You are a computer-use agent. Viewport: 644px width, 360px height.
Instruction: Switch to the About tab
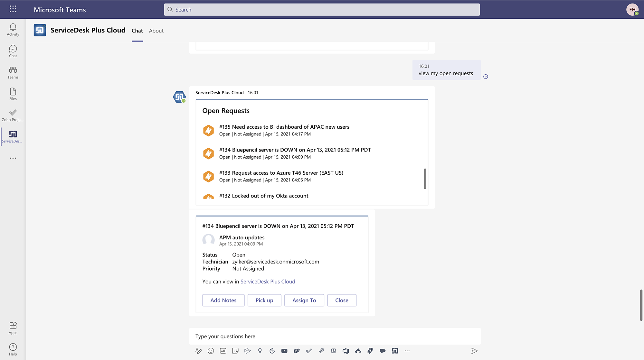point(156,31)
